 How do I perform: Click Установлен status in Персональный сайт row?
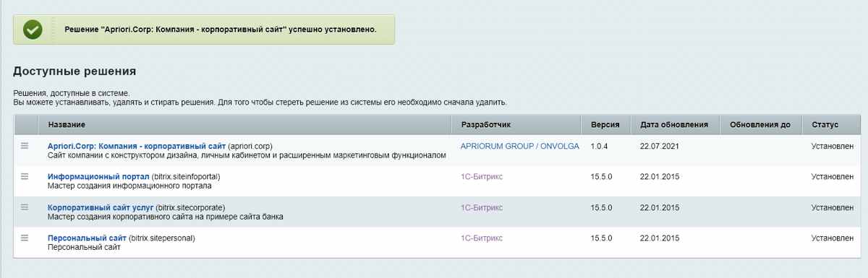pyautogui.click(x=833, y=238)
